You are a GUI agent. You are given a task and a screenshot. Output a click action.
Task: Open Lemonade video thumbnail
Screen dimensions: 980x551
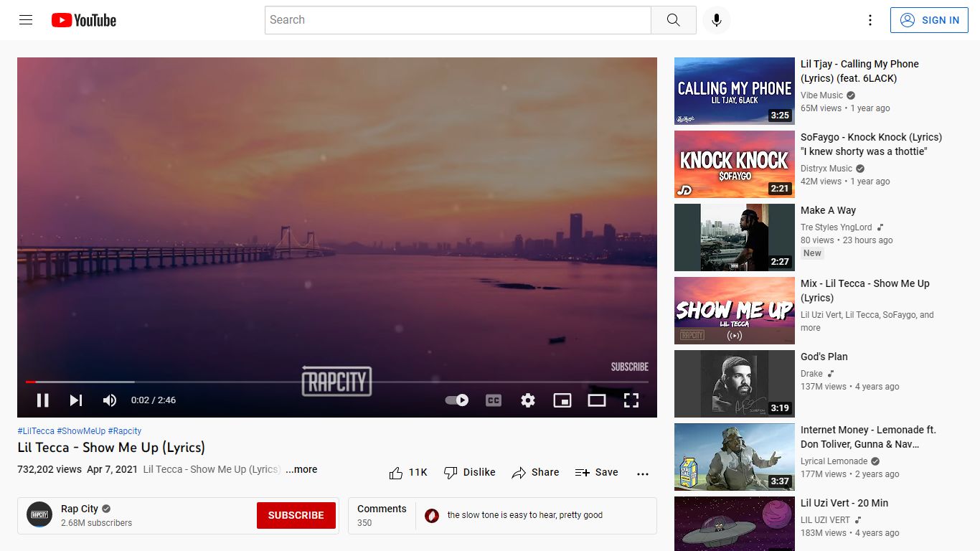735,457
